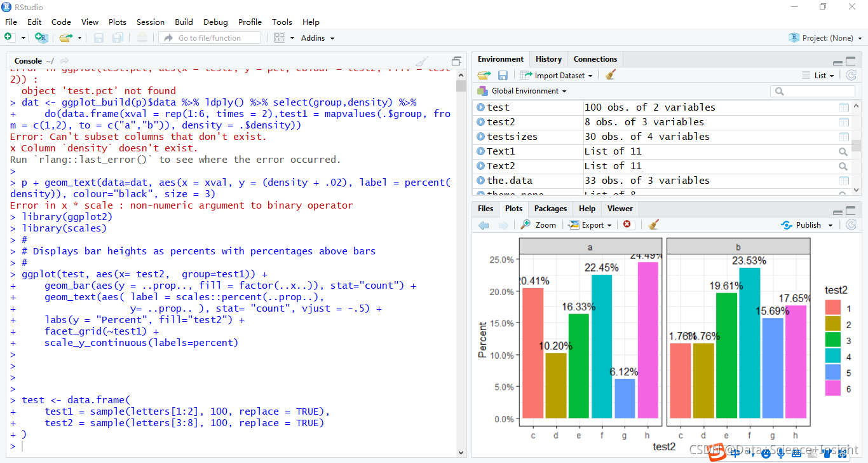
Task: Click the Publish button
Action: point(807,225)
